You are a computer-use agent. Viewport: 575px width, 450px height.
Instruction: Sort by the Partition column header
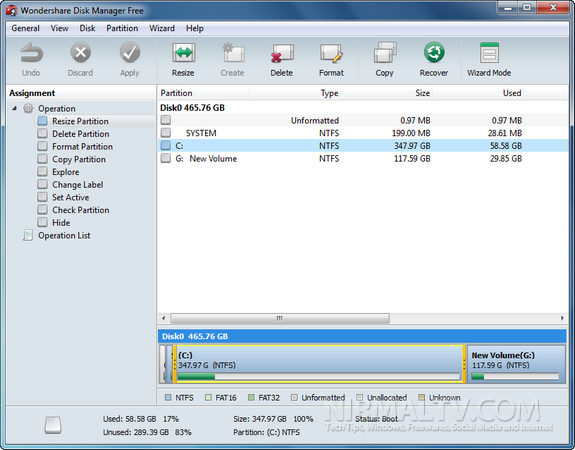point(204,93)
